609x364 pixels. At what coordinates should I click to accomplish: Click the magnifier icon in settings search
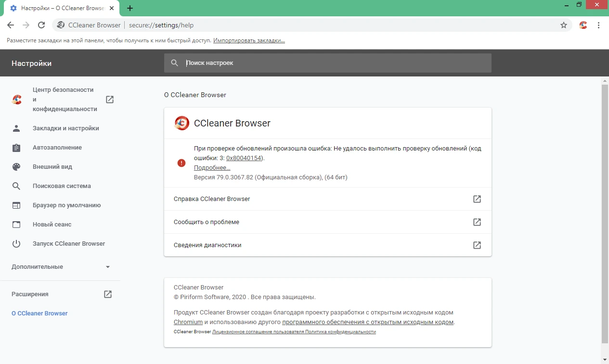click(x=175, y=63)
